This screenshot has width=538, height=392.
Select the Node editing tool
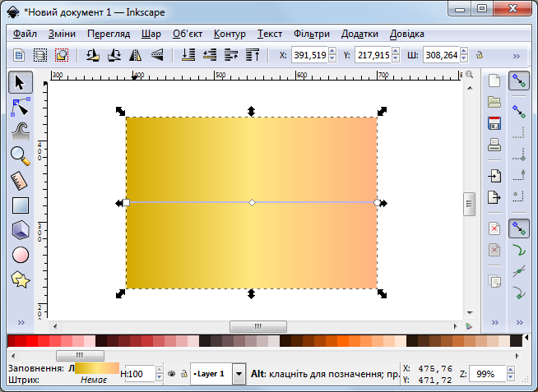pos(21,106)
